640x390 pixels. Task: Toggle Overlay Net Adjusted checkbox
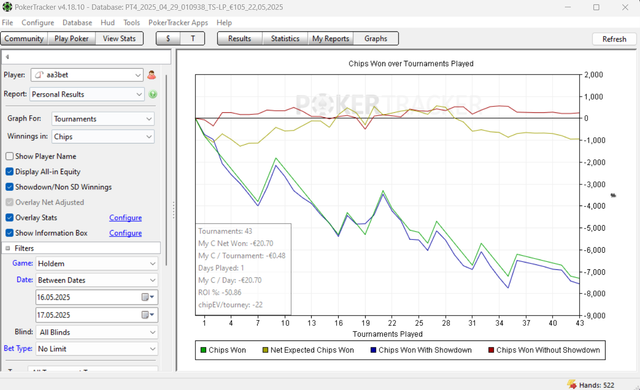9,202
